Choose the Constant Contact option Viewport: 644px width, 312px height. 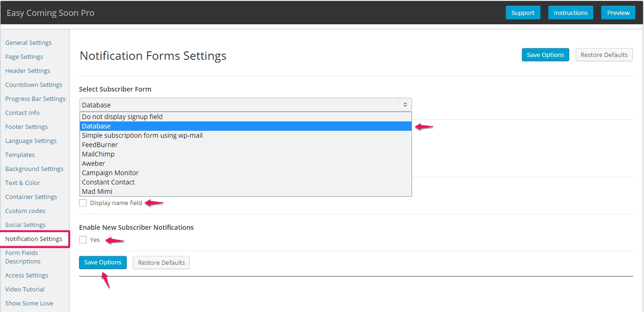[246, 182]
